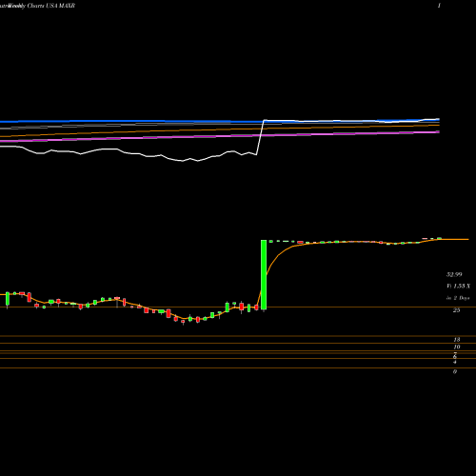Click the 10 price axis label
Viewport: 476px width, 476px height.
tap(457, 347)
